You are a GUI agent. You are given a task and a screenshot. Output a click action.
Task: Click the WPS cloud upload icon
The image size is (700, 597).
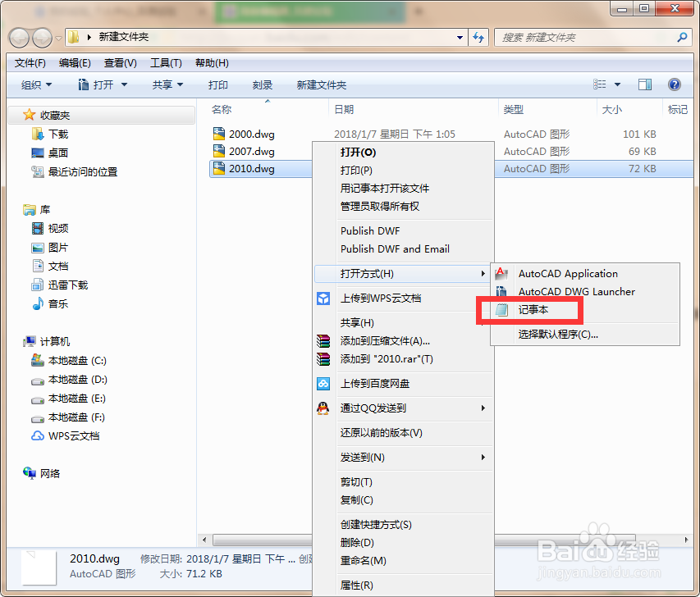click(323, 298)
